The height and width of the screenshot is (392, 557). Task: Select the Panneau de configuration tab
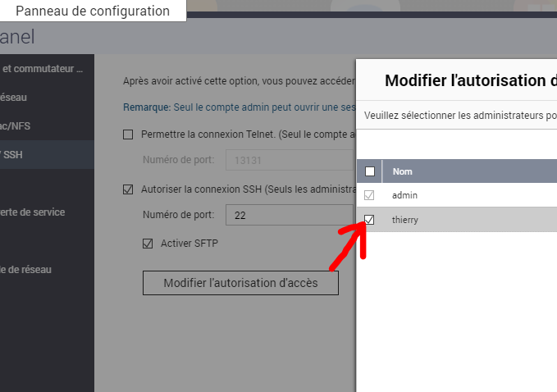pos(93,11)
